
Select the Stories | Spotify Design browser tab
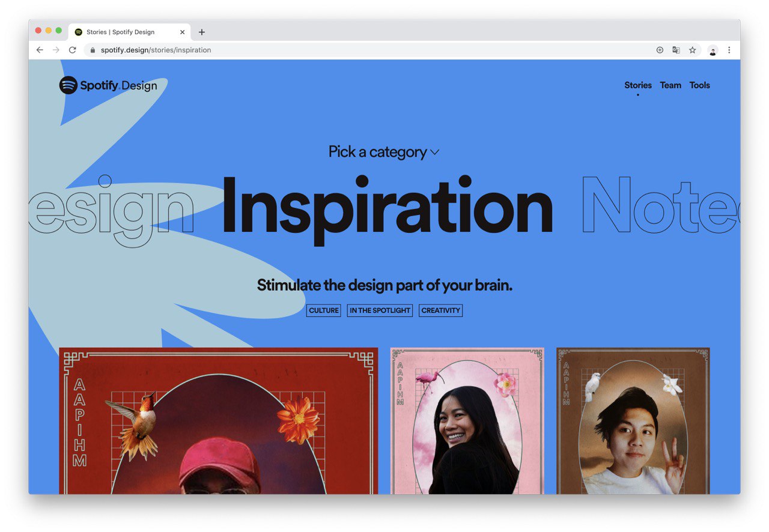click(x=130, y=32)
